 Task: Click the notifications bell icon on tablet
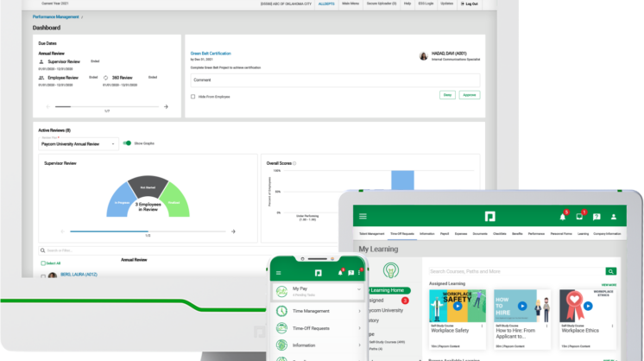[x=563, y=216]
